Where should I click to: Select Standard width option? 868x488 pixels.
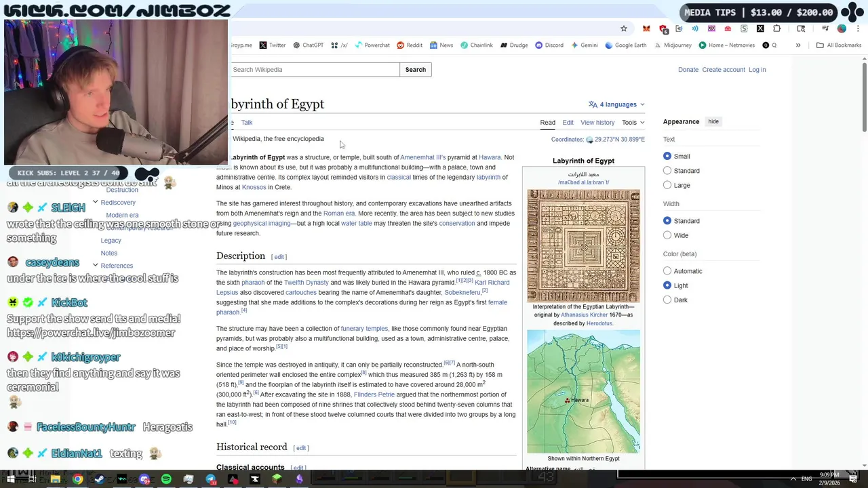667,221
